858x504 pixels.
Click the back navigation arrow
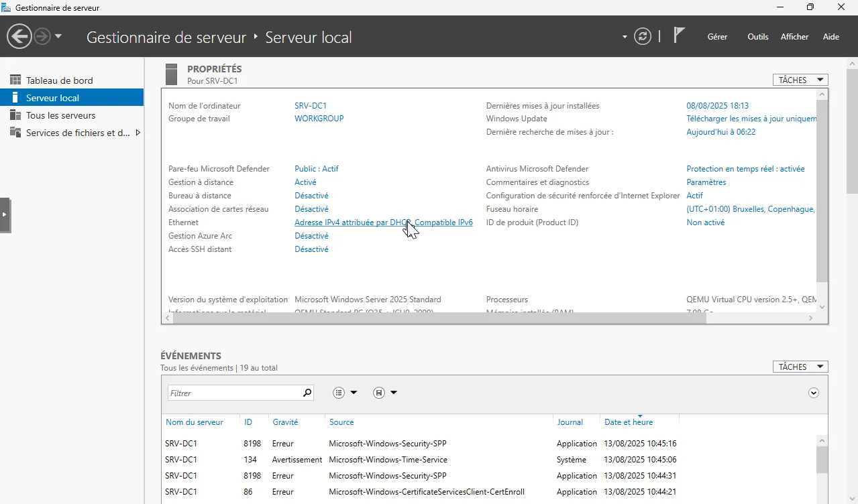[20, 36]
